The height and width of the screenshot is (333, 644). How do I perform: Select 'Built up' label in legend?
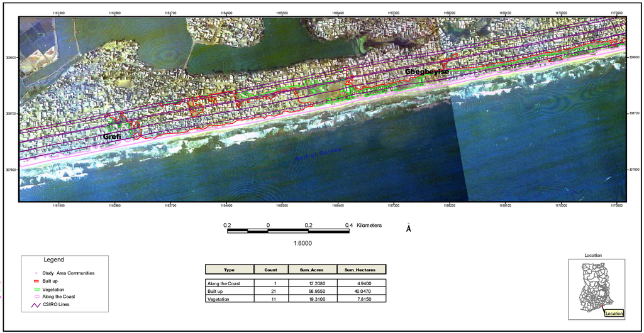click(x=50, y=281)
